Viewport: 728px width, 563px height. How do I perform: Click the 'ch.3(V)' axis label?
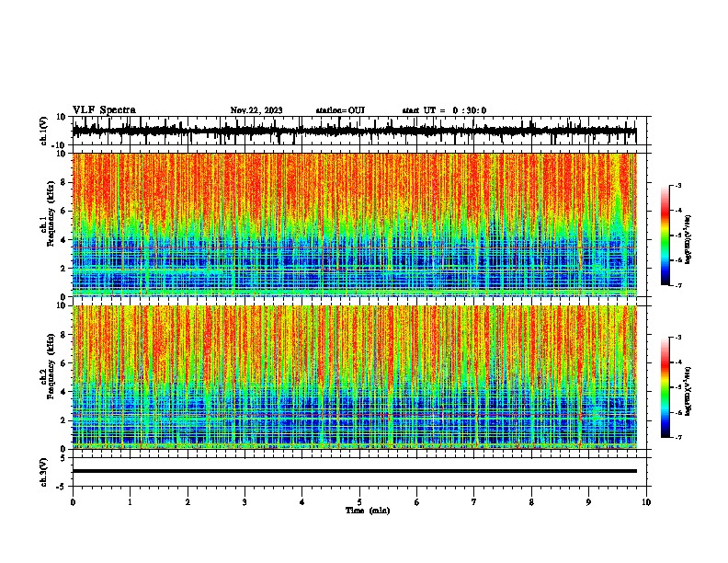(43, 472)
